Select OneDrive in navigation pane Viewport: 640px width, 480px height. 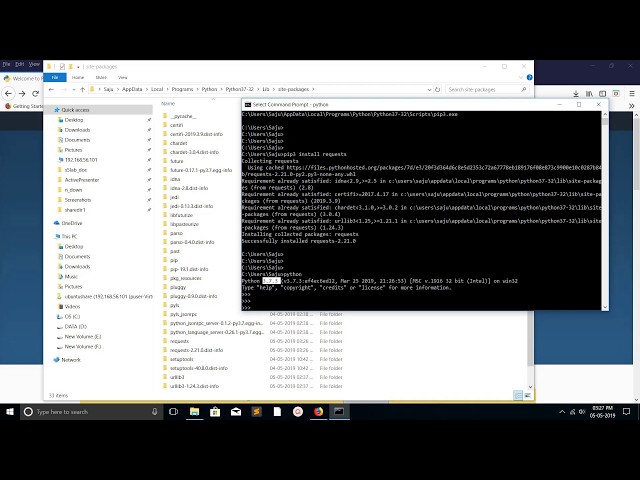pyautogui.click(x=71, y=223)
